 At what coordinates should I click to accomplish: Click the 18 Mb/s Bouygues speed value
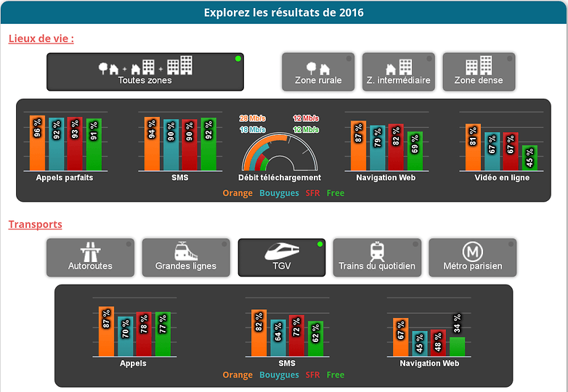253,130
